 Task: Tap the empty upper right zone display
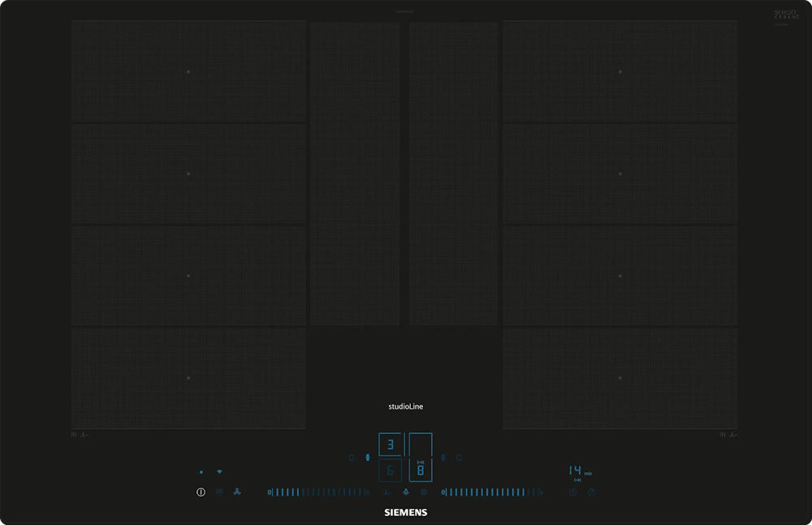pyautogui.click(x=421, y=445)
